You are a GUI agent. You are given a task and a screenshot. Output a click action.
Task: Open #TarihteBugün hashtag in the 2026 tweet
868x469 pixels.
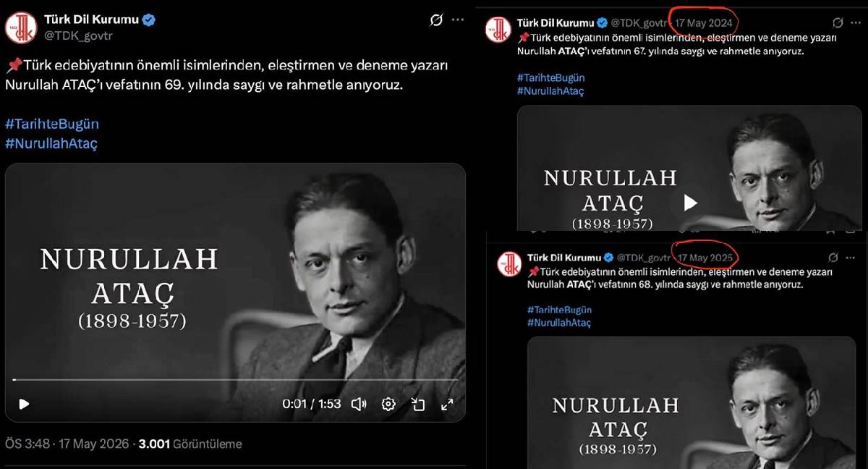[x=52, y=124]
